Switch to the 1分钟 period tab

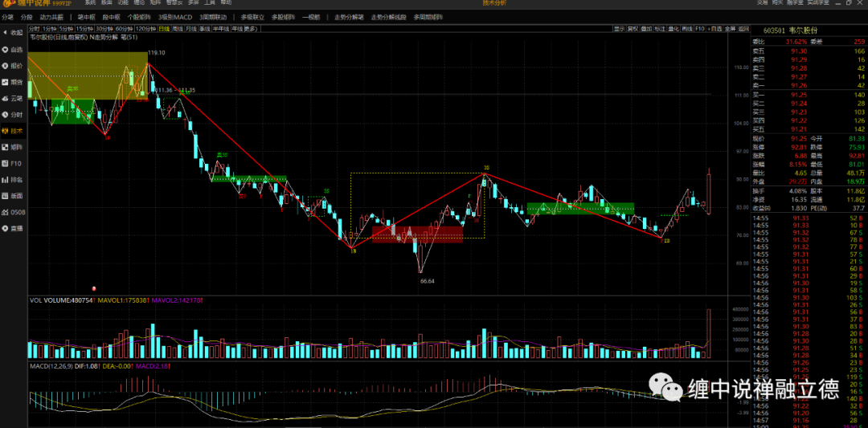click(50, 29)
